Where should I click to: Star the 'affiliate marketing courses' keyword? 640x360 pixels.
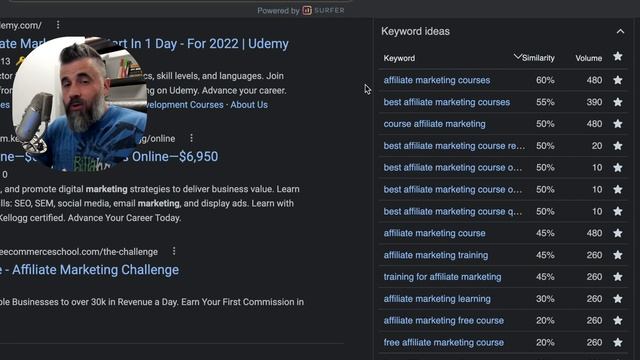(618, 80)
